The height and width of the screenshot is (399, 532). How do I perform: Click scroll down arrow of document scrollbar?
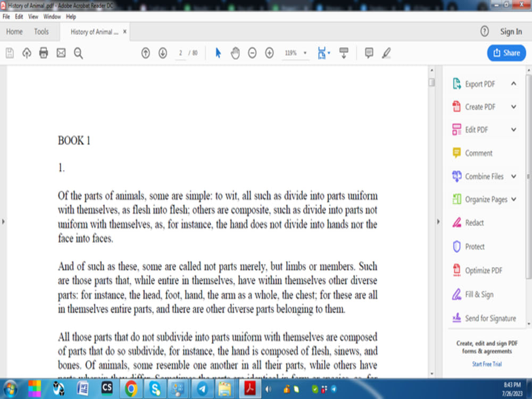click(431, 374)
